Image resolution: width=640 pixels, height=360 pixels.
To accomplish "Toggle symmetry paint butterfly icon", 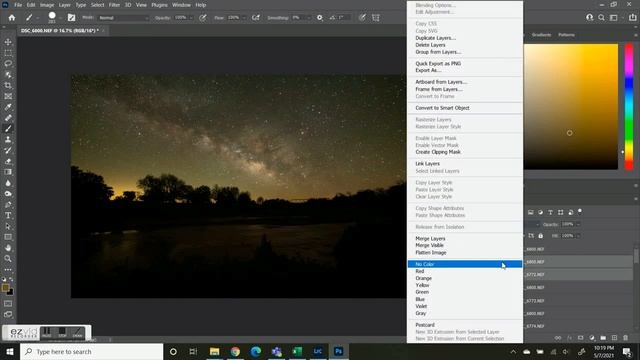I will [x=376, y=18].
